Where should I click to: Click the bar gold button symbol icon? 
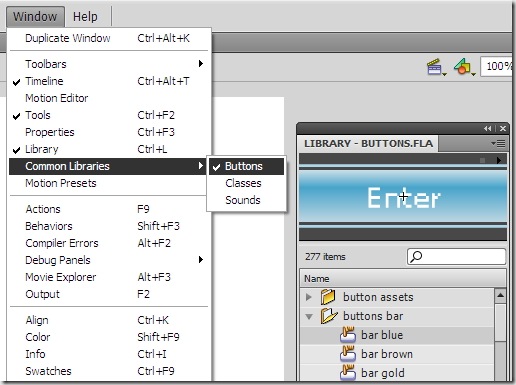click(x=348, y=373)
